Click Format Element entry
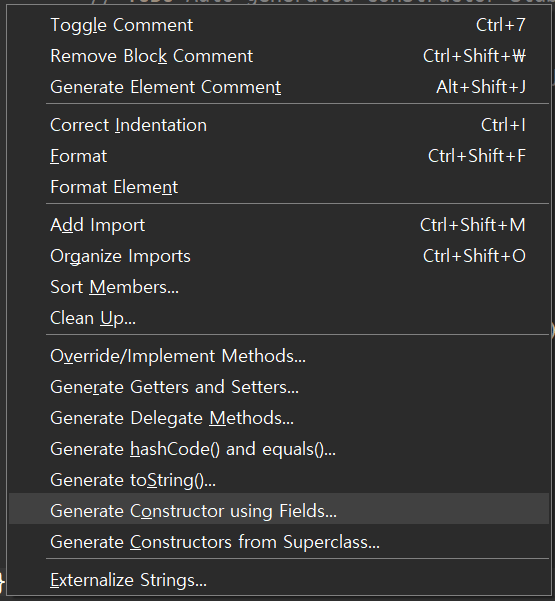 coord(279,187)
